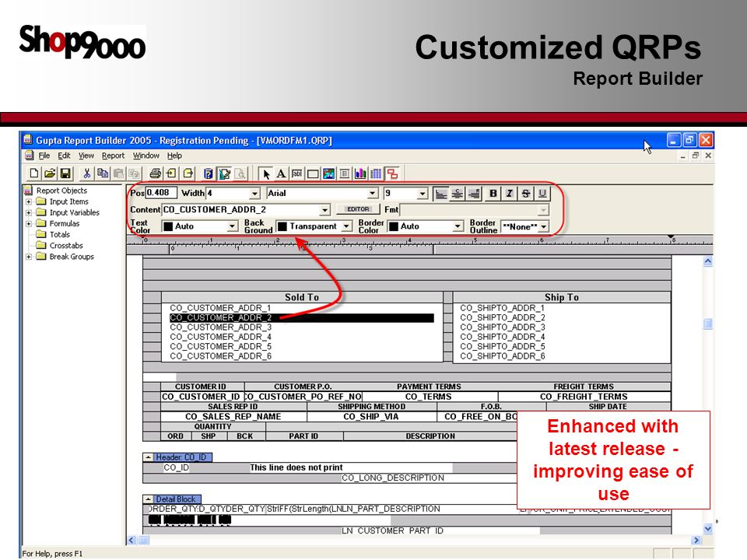
Task: Open the Arial font dropdown
Action: pyautogui.click(x=373, y=194)
